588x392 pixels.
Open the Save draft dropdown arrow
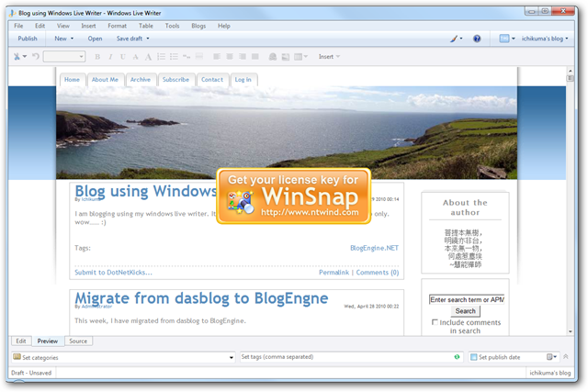point(147,39)
